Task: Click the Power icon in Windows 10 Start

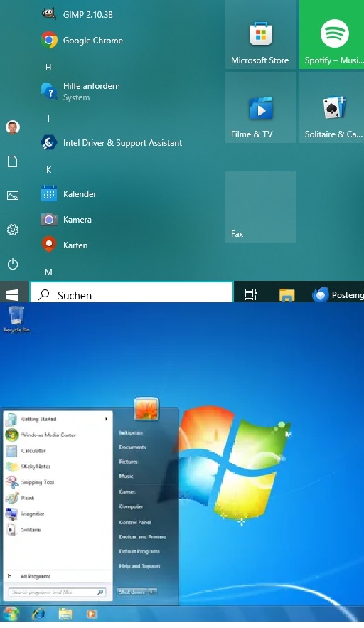Action: click(x=13, y=264)
